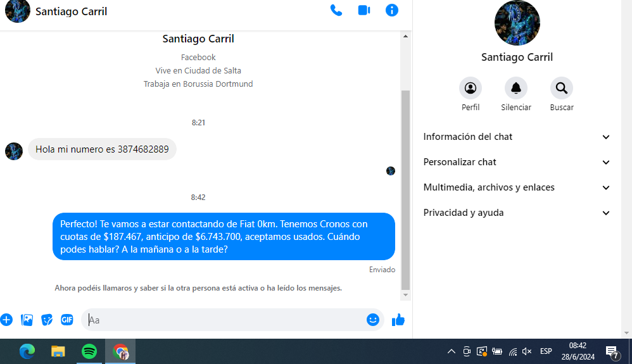Start a voice call with Santiago Carril

tap(336, 11)
